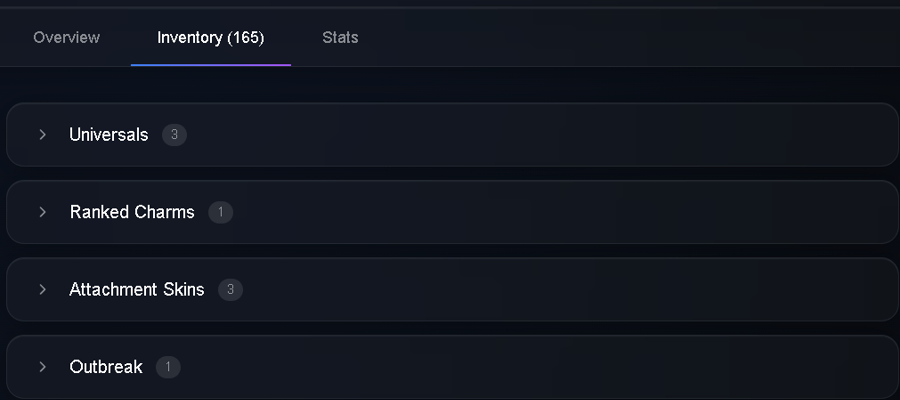Screen dimensions: 900x400
Task: Click the Universals category title
Action: coord(108,135)
